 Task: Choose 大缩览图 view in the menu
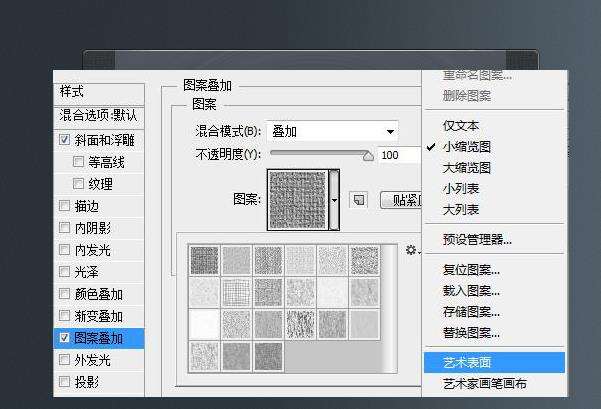coord(466,168)
